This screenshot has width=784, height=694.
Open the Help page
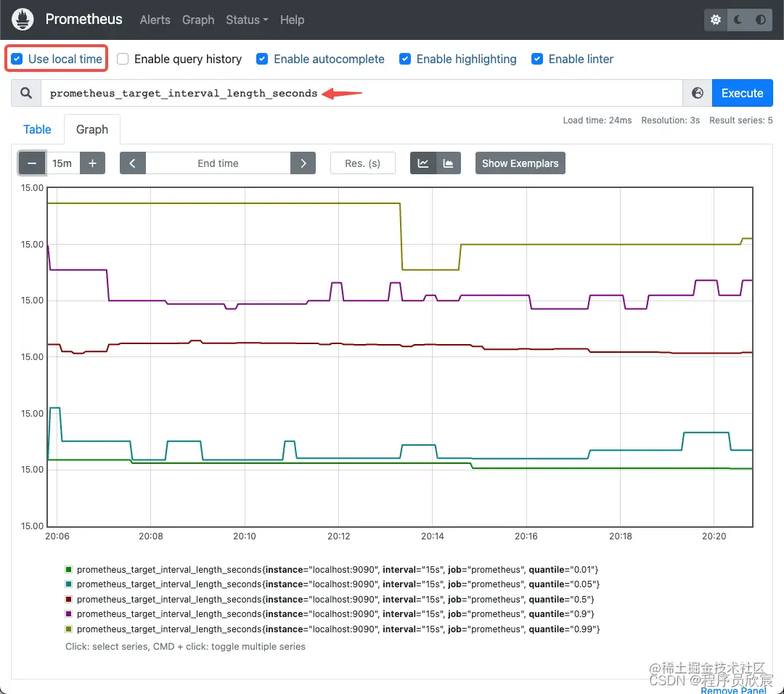click(x=292, y=20)
